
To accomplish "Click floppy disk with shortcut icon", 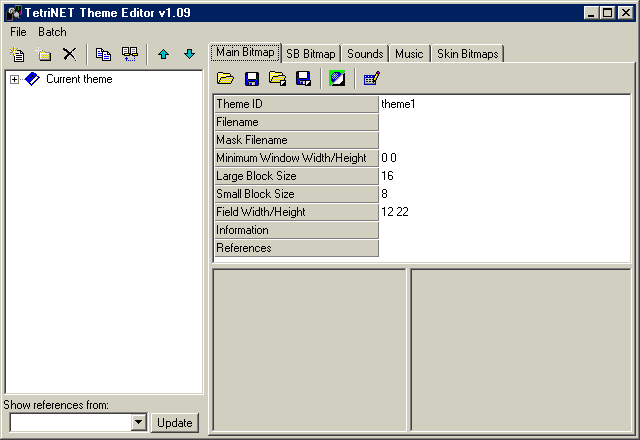I will [303, 78].
